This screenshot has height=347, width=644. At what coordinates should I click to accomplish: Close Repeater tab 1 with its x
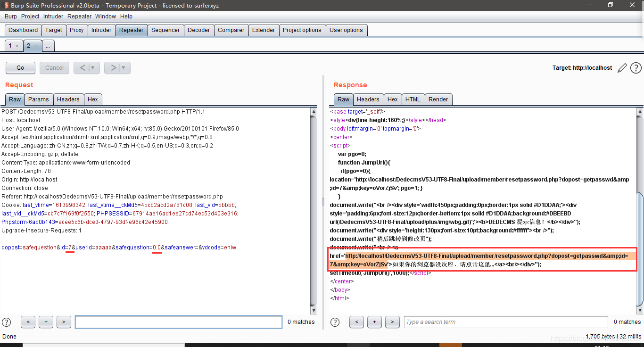point(17,46)
